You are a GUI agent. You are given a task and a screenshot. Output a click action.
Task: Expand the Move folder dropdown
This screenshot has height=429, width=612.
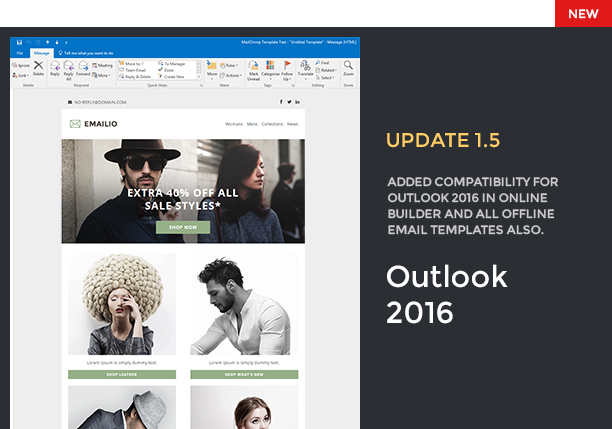point(212,70)
